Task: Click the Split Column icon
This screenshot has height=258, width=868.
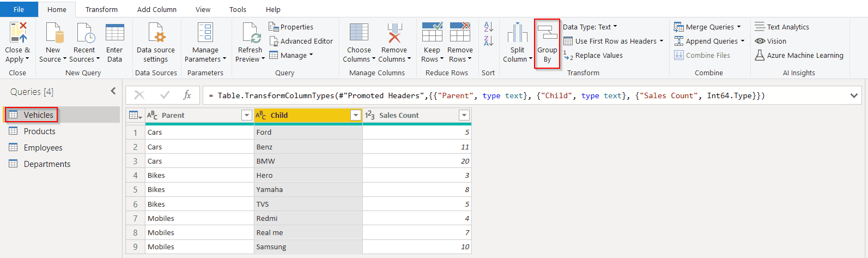Action: [x=518, y=33]
